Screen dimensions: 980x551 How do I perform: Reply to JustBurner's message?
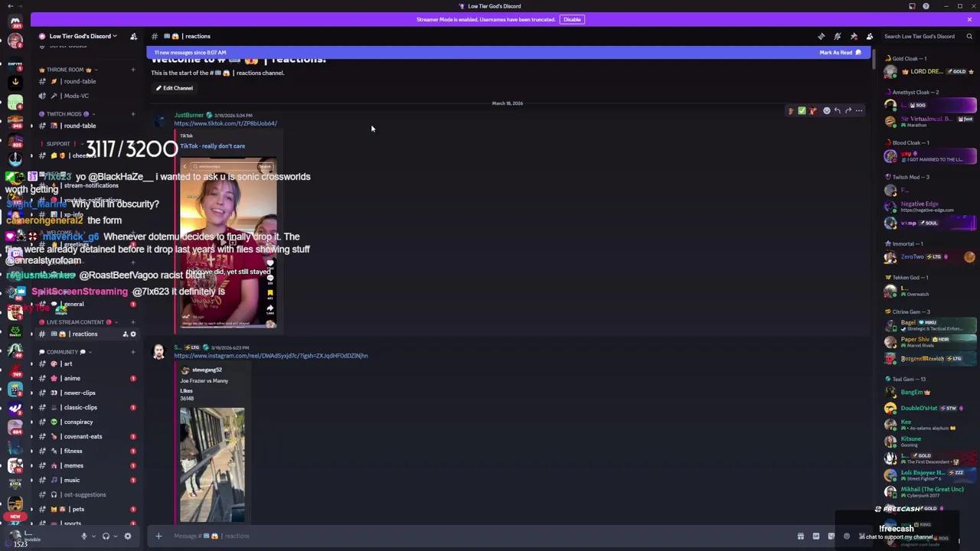(x=837, y=111)
